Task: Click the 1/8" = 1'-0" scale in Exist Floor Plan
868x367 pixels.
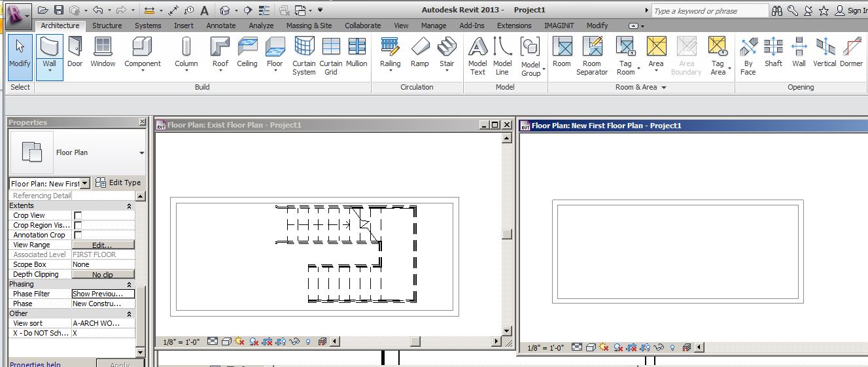Action: click(180, 341)
